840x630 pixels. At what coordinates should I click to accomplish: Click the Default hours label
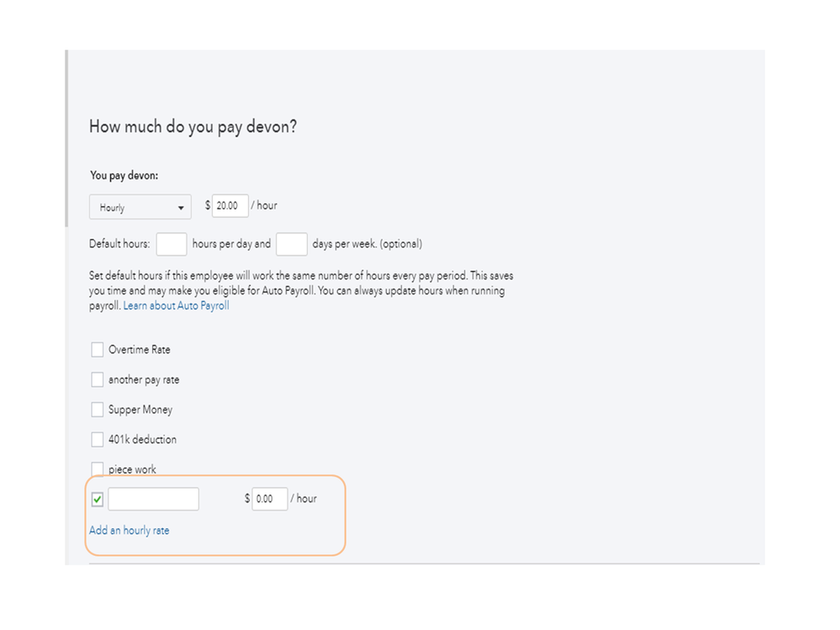[119, 244]
